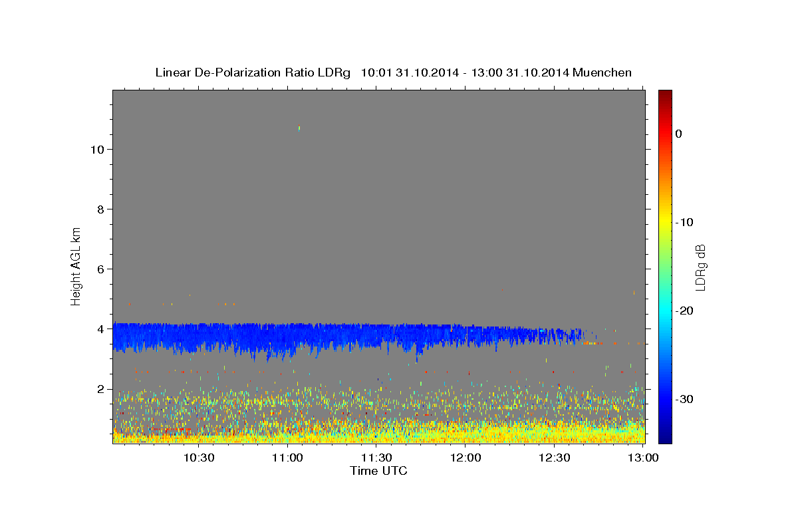The image size is (798, 532).
Task: Click the '11:30' time tick label
Action: click(x=377, y=458)
